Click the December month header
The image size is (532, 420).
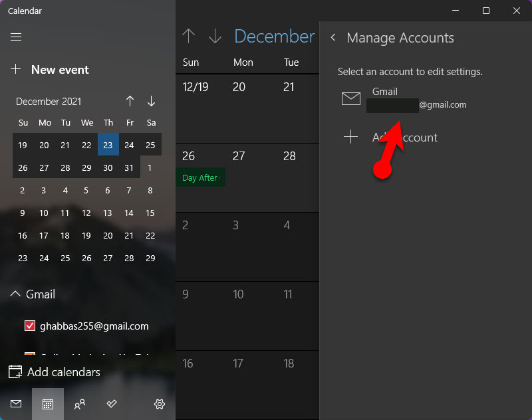point(274,37)
